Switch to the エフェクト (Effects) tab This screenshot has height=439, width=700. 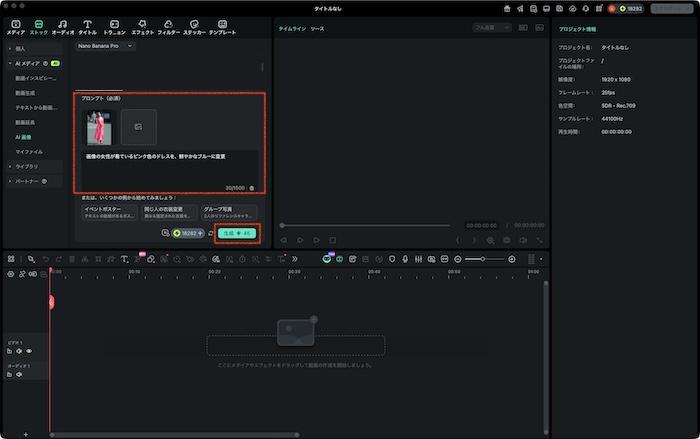click(x=142, y=26)
